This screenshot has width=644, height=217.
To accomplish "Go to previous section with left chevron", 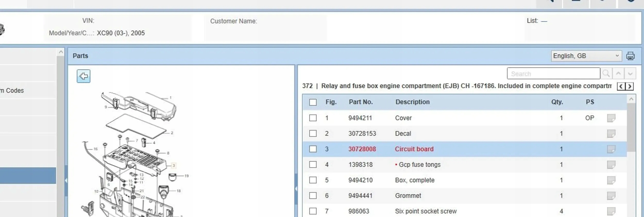I will tap(621, 86).
